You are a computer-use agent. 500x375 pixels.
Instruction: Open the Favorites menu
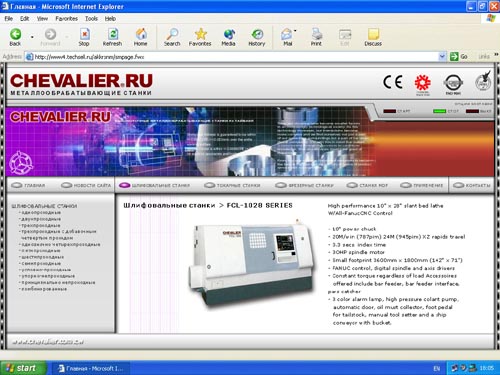[66, 19]
